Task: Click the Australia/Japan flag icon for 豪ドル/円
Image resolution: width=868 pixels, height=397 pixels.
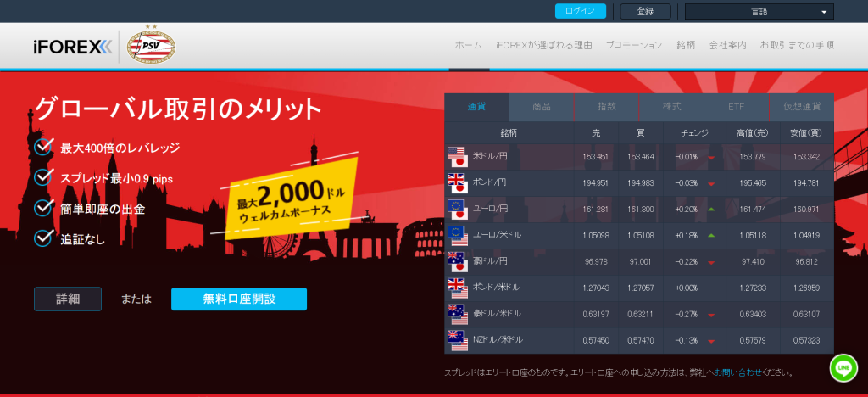Action: 457,262
